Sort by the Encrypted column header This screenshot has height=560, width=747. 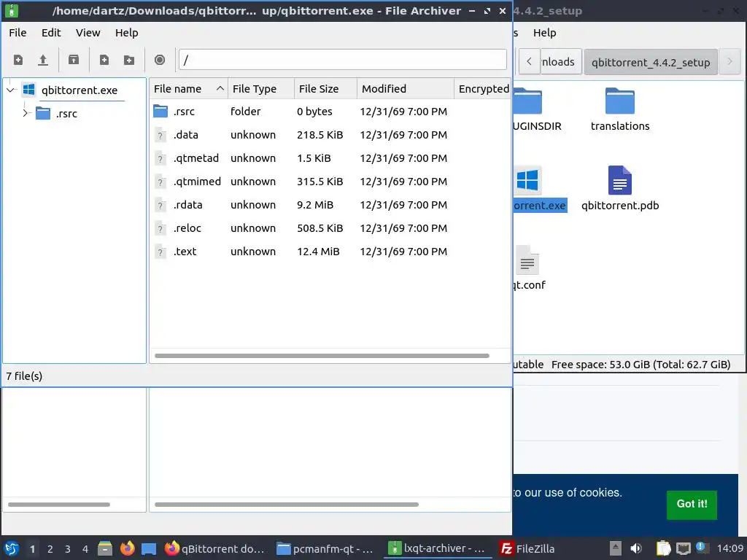tap(483, 89)
